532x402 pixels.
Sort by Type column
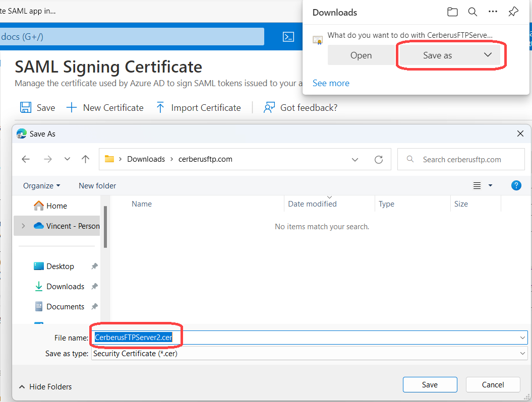pyautogui.click(x=386, y=204)
